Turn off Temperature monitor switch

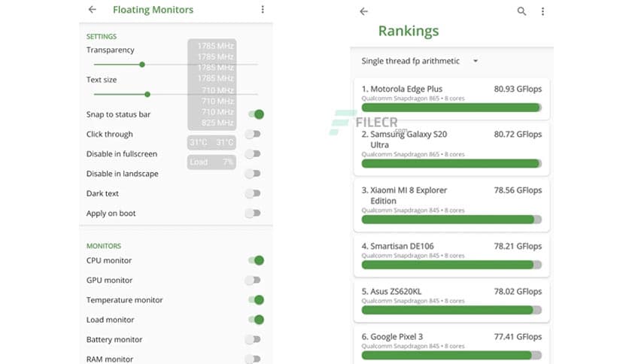click(256, 300)
